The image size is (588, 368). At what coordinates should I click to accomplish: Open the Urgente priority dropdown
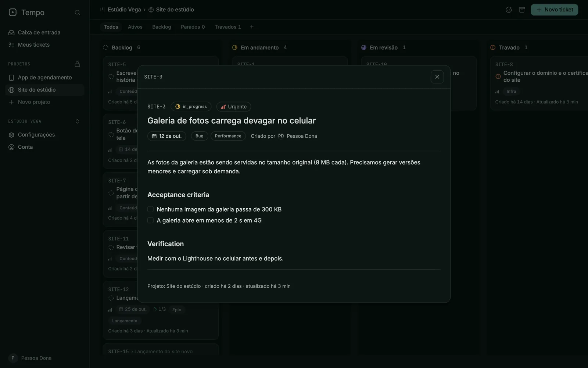click(234, 107)
